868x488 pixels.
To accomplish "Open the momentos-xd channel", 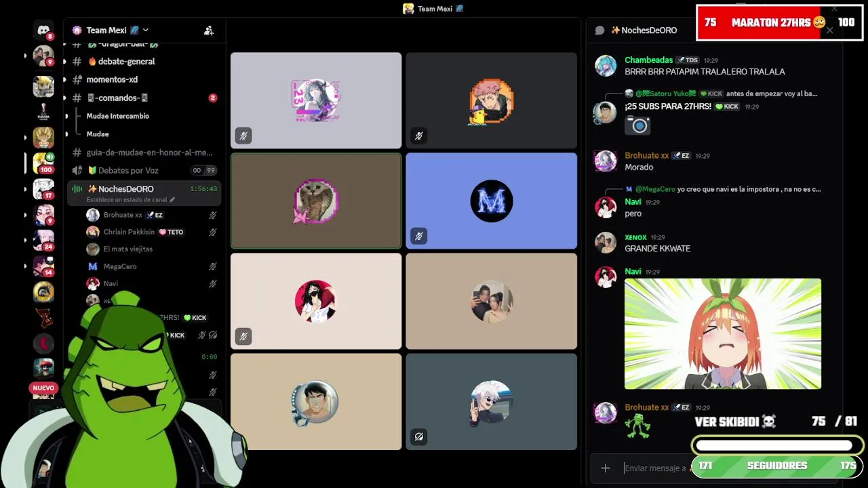I will pos(112,79).
